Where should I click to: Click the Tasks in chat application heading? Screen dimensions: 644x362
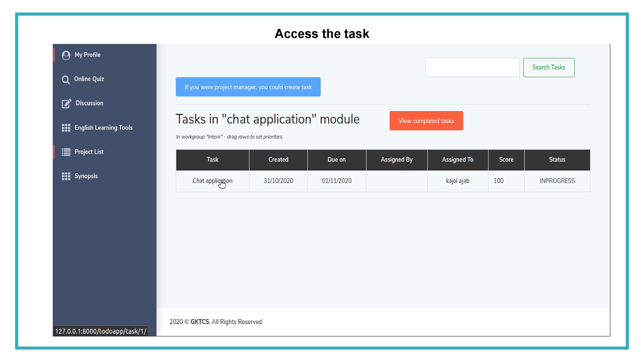[x=267, y=119]
